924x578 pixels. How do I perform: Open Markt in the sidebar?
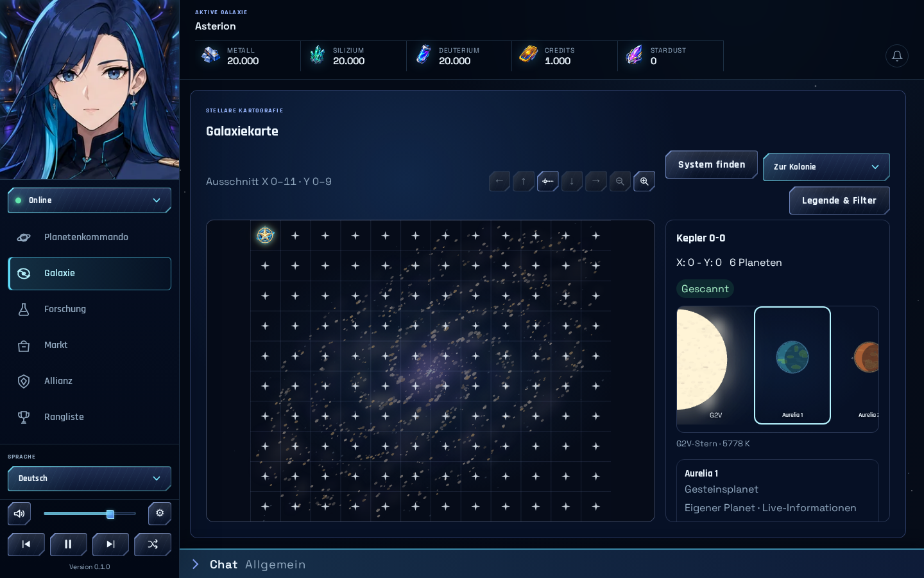(89, 346)
